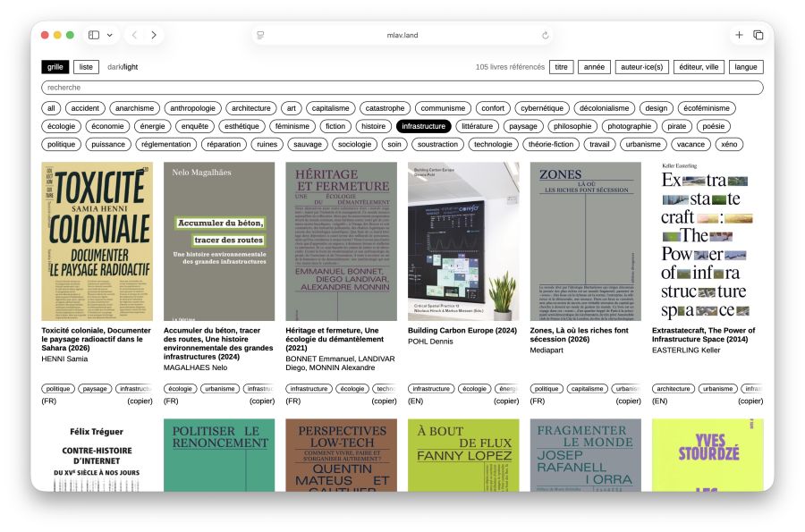The width and height of the screenshot is (805, 532).
Task: Open À bout de flux cover
Action: tap(463, 455)
